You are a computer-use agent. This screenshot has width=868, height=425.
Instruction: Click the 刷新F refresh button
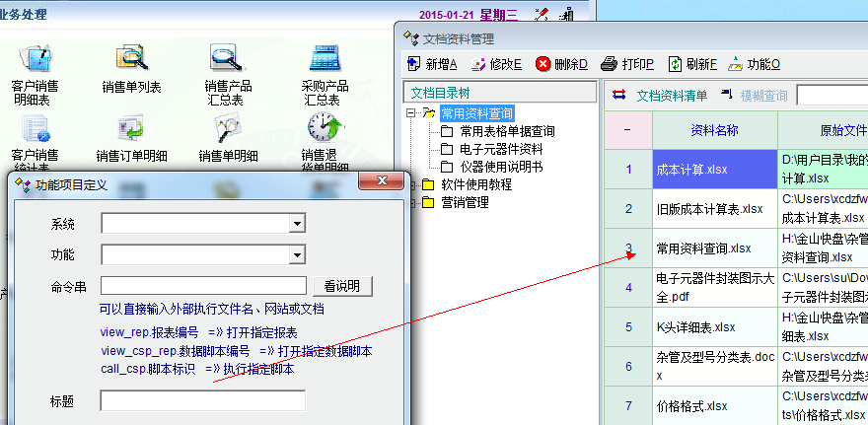(691, 64)
